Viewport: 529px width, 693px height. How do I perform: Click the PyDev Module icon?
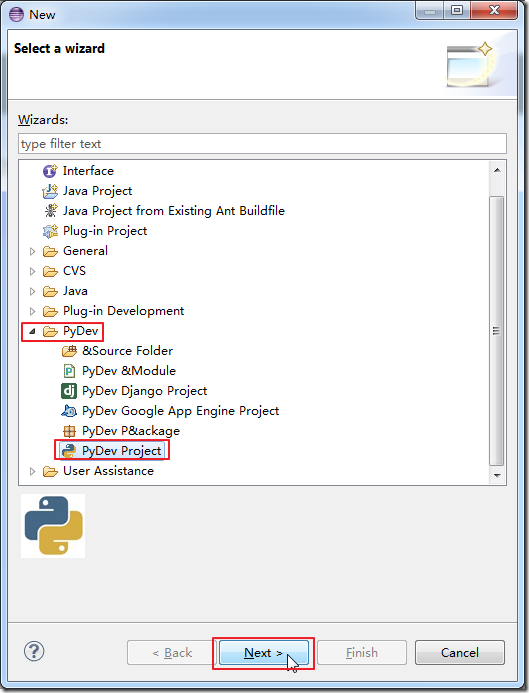point(69,371)
